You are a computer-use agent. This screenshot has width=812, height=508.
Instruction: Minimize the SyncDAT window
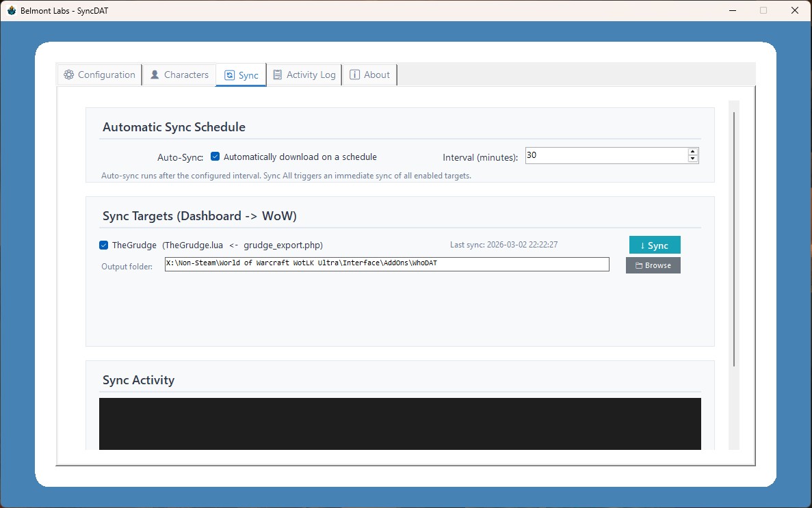click(732, 10)
